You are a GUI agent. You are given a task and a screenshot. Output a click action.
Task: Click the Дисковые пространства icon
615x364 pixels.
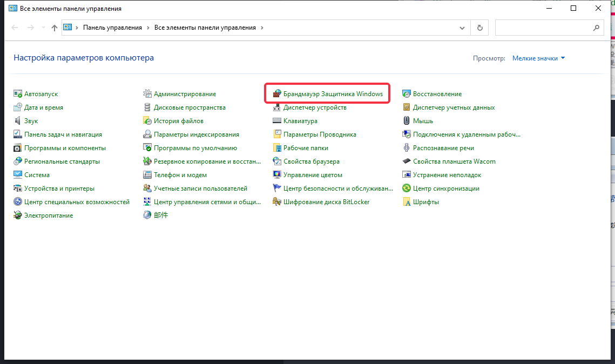click(x=147, y=107)
